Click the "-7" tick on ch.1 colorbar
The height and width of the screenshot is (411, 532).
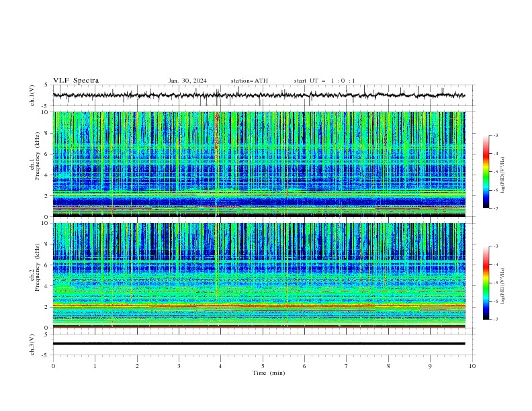(496, 208)
